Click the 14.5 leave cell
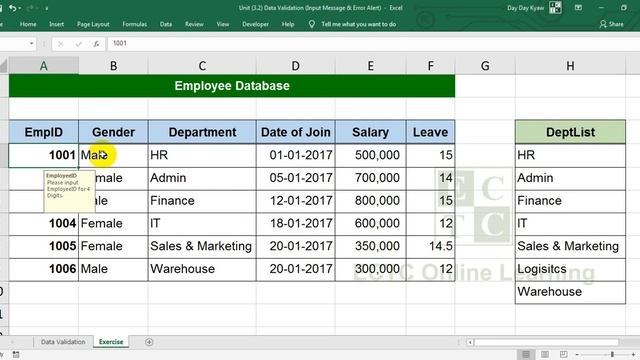 pyautogui.click(x=431, y=246)
